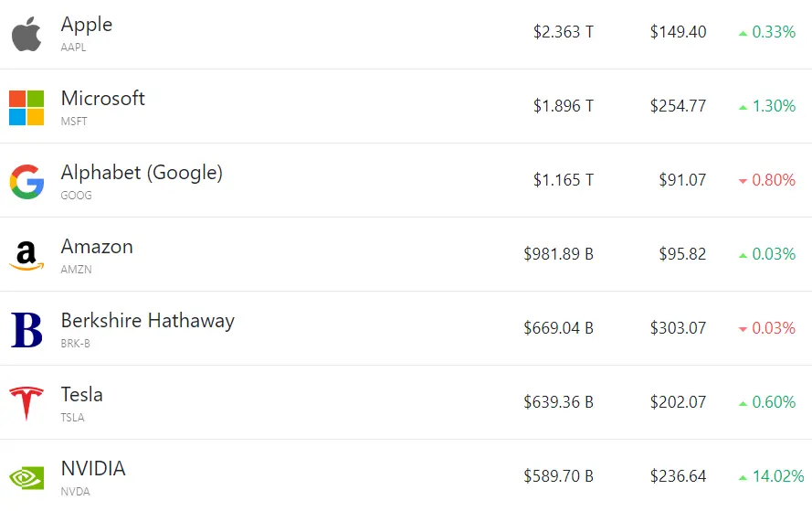Click the Microsoft four-color logo
Image resolution: width=812 pixels, height=511 pixels.
click(x=26, y=108)
